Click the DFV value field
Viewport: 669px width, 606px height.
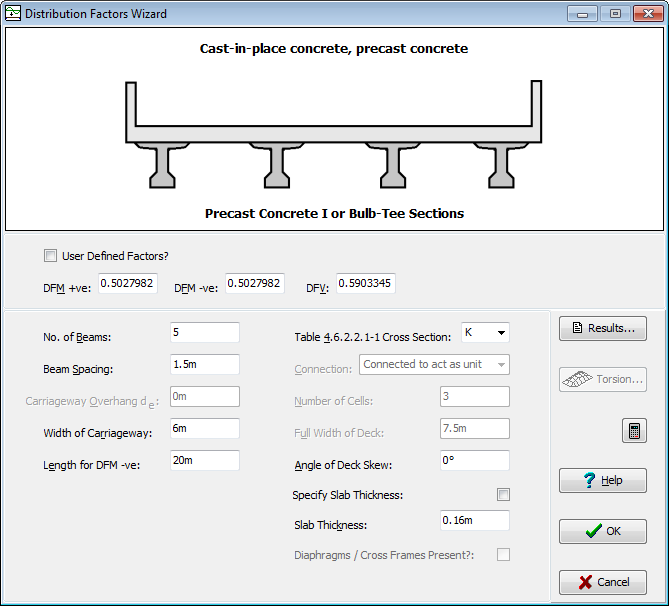pyautogui.click(x=366, y=283)
